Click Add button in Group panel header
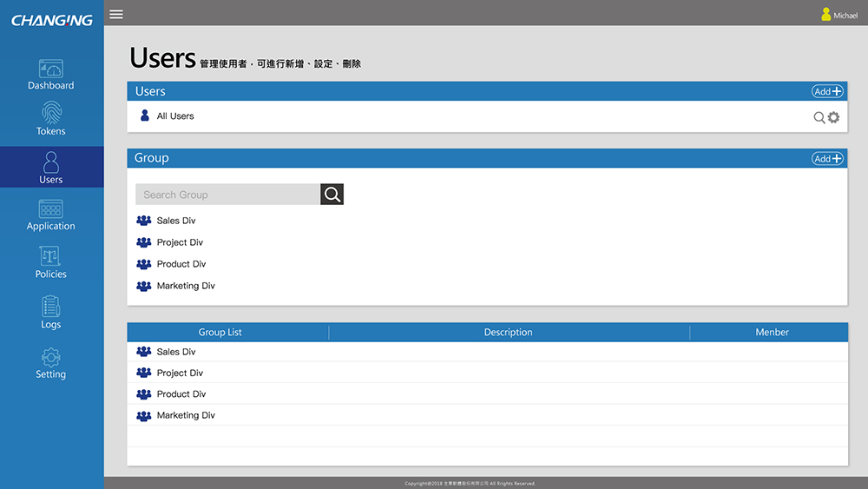This screenshot has width=868, height=489. (827, 158)
